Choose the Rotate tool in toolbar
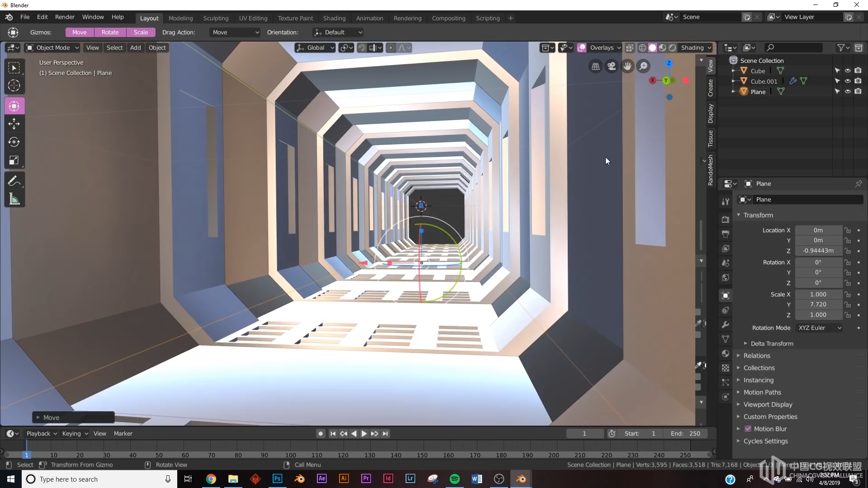The height and width of the screenshot is (488, 868). (x=14, y=142)
